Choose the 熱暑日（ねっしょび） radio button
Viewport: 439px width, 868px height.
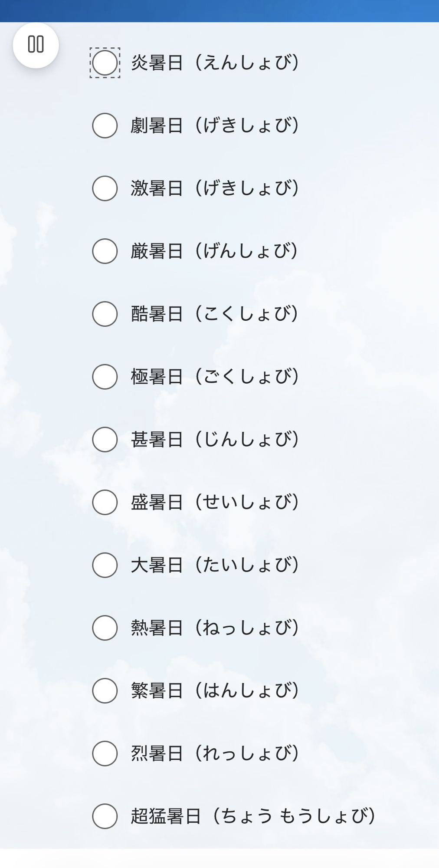pos(105,628)
